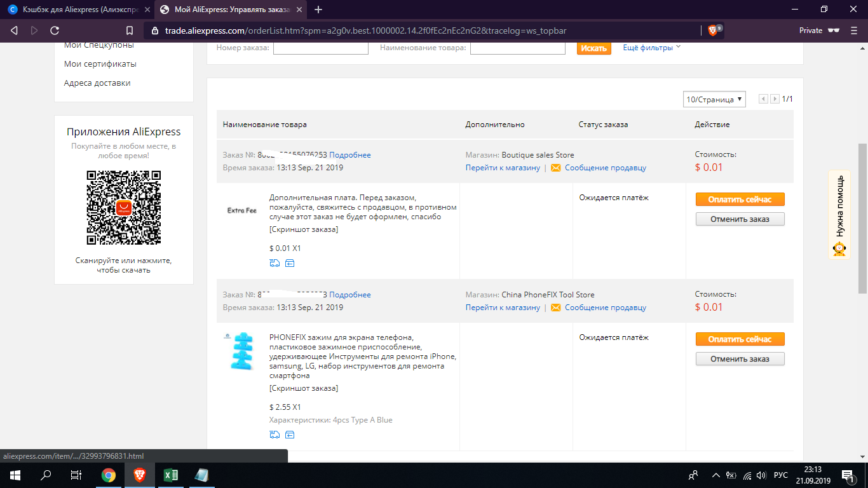
Task: Select the Мой AliExpress: Управлять заказами tab
Action: (x=231, y=10)
